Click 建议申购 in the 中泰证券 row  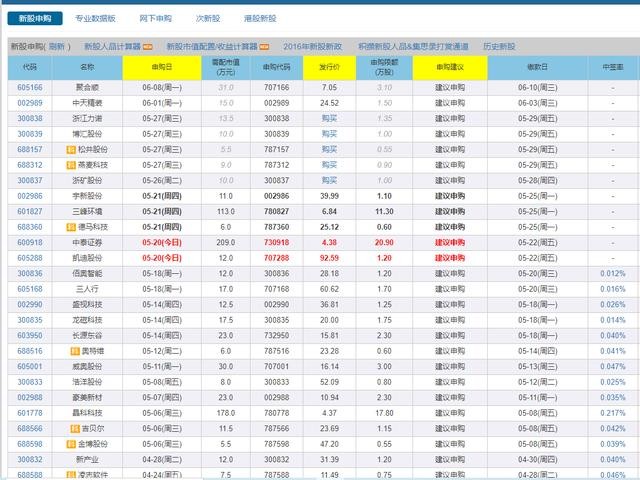pos(450,242)
